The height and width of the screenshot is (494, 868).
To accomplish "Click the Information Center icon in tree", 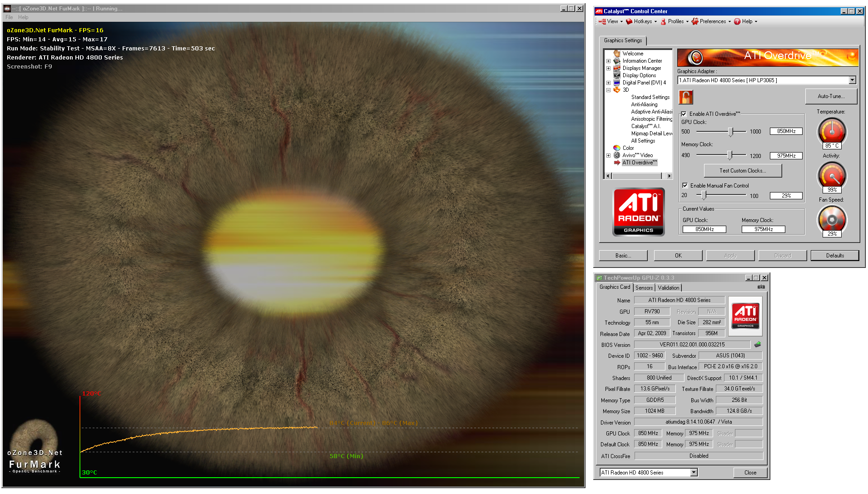I will click(x=617, y=61).
